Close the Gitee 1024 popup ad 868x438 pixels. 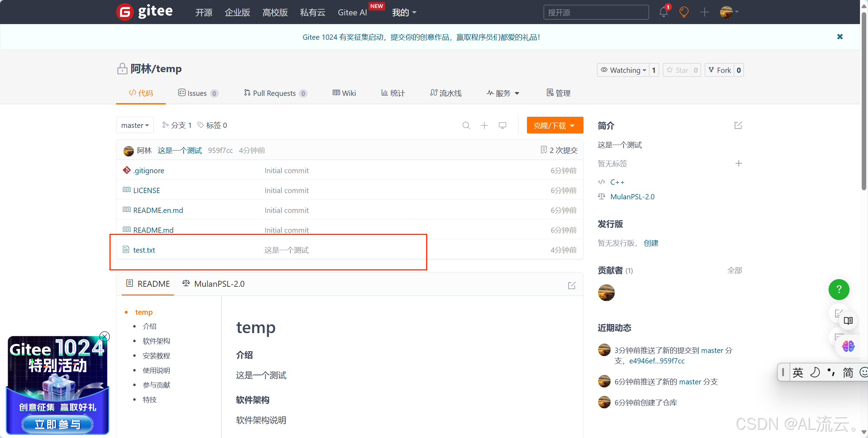coord(105,336)
